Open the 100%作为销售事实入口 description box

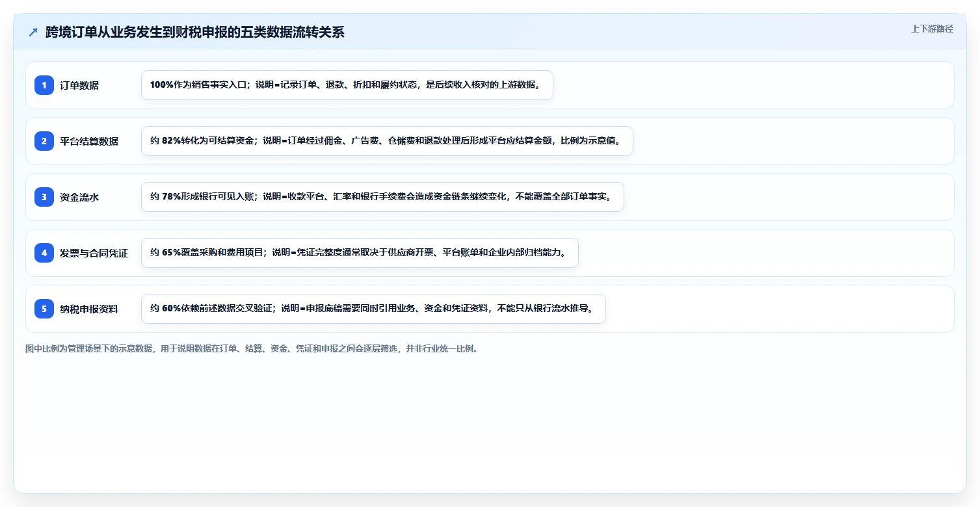coord(347,85)
